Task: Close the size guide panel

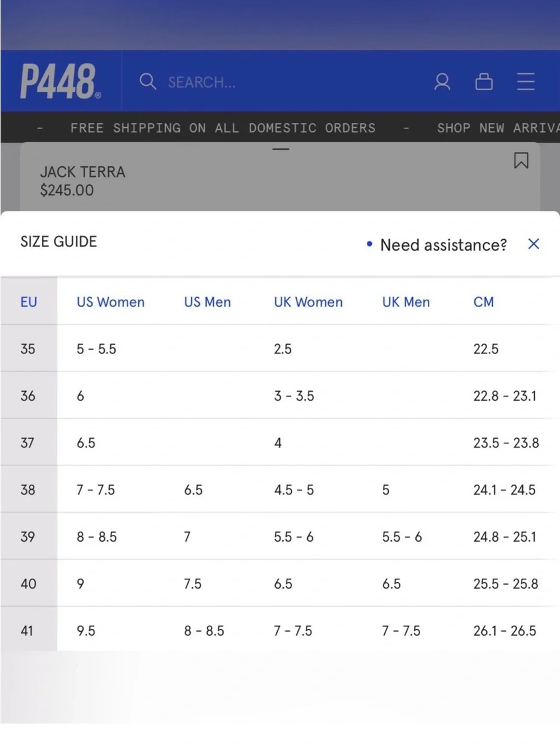Action: (534, 244)
